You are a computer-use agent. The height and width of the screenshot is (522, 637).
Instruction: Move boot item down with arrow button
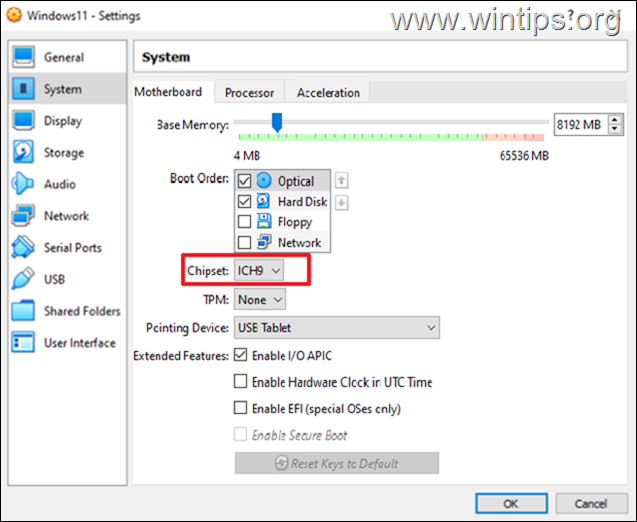click(342, 202)
